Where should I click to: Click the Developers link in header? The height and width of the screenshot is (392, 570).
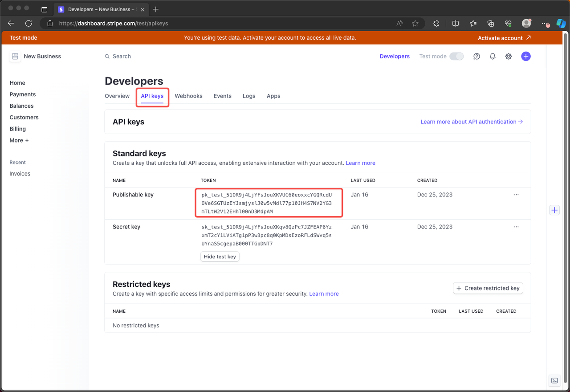[x=395, y=57]
